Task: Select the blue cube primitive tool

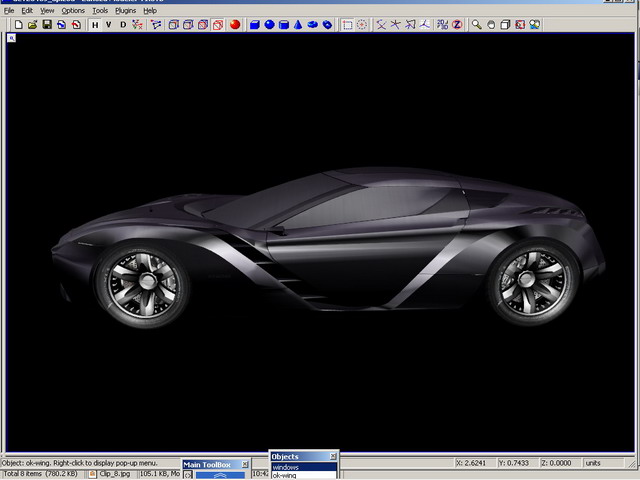Action: coord(255,24)
